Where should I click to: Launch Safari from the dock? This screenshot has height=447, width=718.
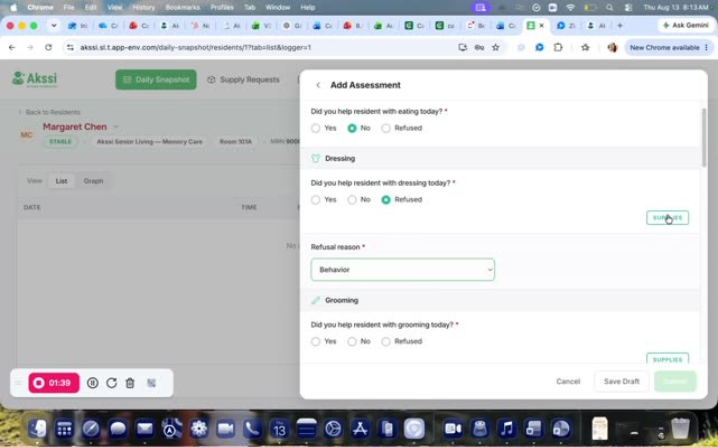tap(91, 429)
